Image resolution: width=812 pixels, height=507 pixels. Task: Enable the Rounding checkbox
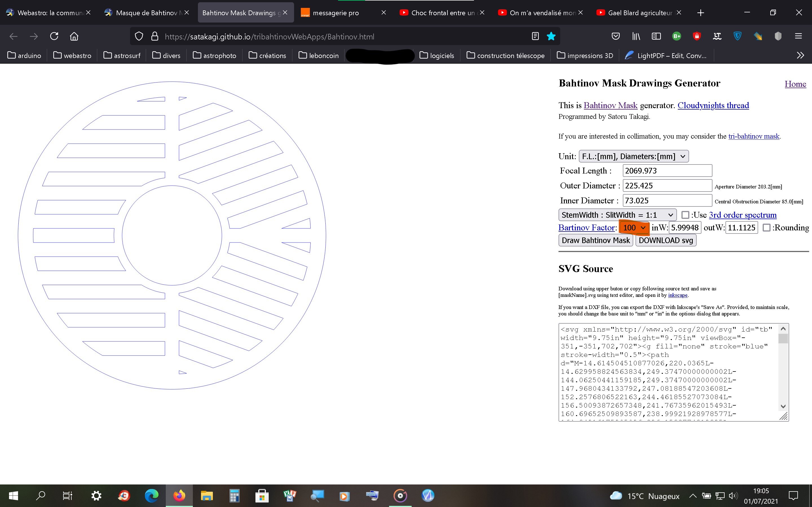click(x=766, y=228)
